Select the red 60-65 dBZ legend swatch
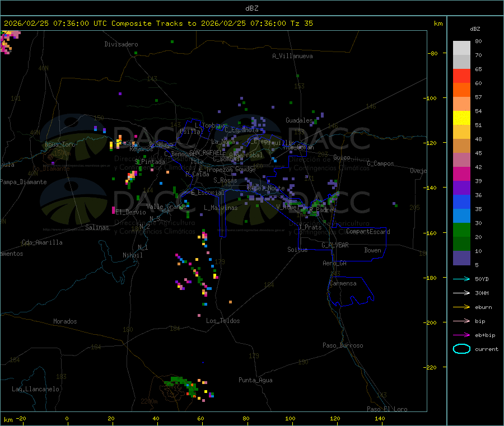 point(461,76)
